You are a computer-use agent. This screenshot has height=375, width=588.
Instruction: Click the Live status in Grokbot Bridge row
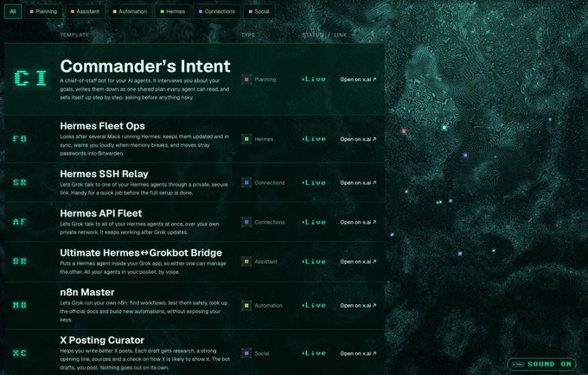click(314, 262)
